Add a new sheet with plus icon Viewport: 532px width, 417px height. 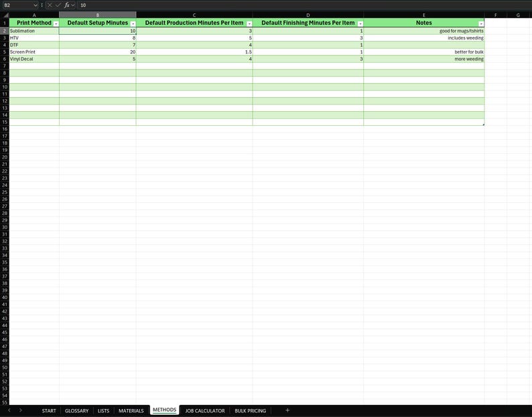287,410
